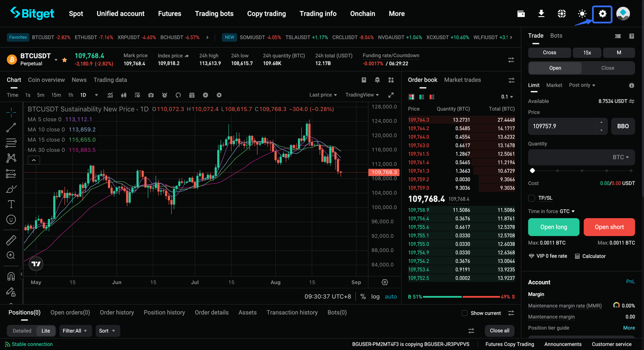Click the Bitget logo
644x350 pixels.
click(x=32, y=13)
